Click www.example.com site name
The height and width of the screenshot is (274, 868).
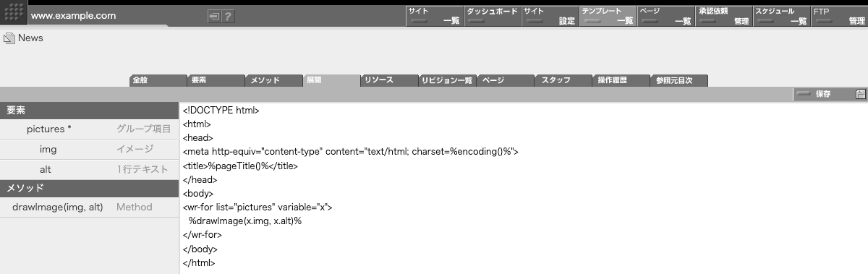click(74, 16)
